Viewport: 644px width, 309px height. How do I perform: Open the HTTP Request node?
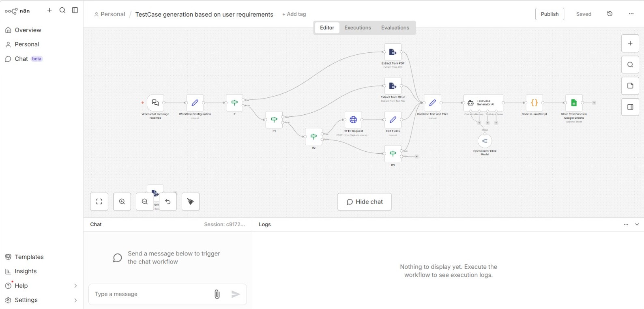(x=353, y=120)
